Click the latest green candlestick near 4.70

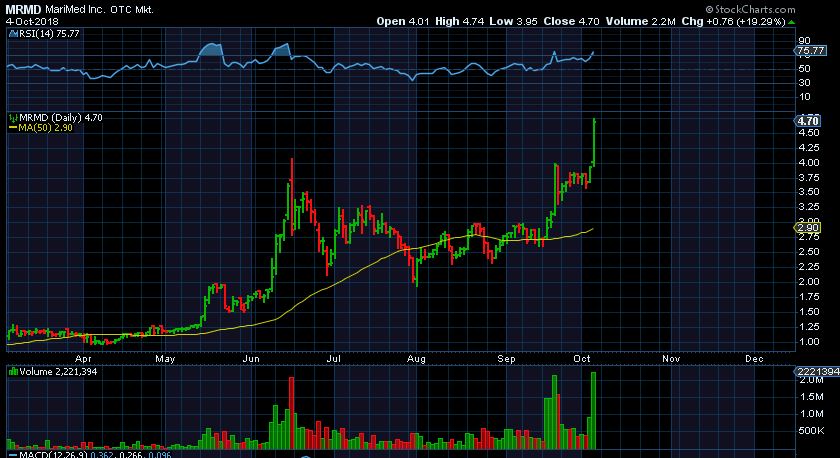point(594,140)
